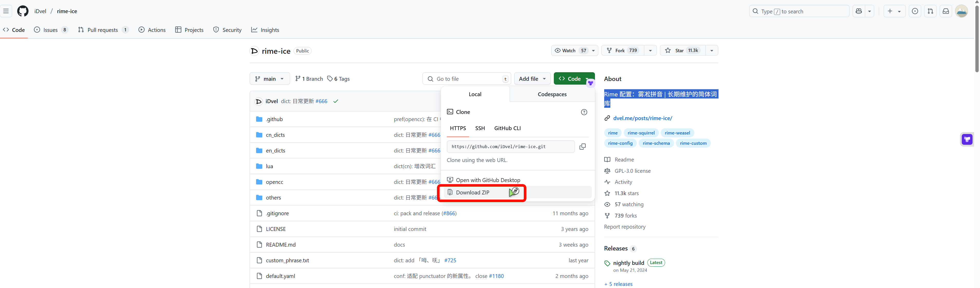Open the Clone help question icon
This screenshot has height=288, width=980.
[584, 112]
